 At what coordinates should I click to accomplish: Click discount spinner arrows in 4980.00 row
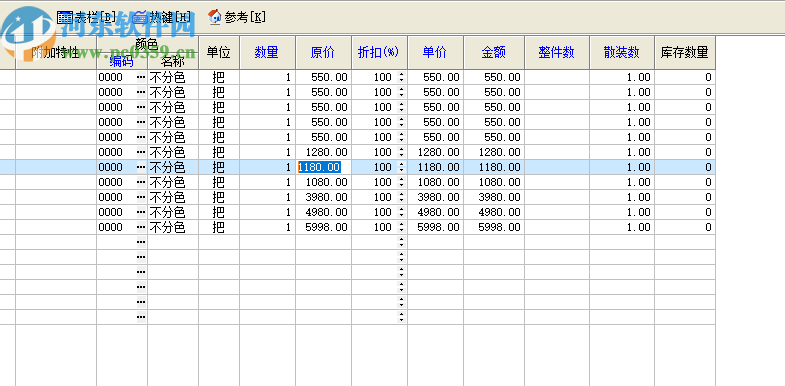pyautogui.click(x=401, y=212)
